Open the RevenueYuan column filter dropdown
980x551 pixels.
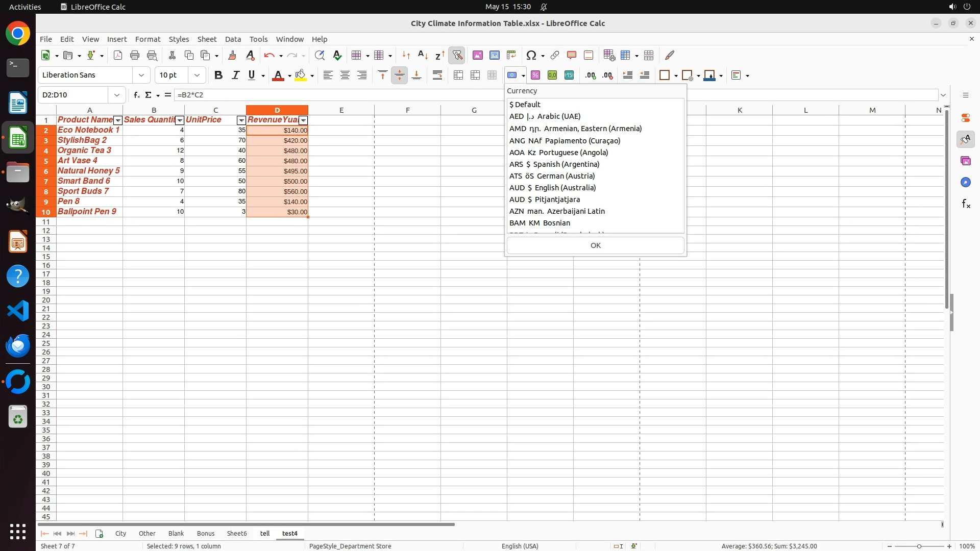pyautogui.click(x=303, y=120)
